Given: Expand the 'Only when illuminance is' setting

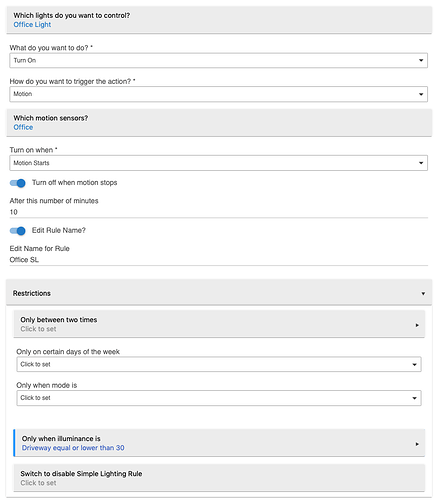Looking at the screenshot, I should click(219, 443).
